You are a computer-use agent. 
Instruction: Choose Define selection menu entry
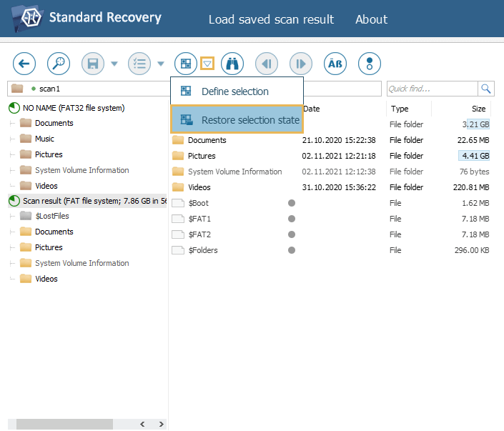point(234,91)
